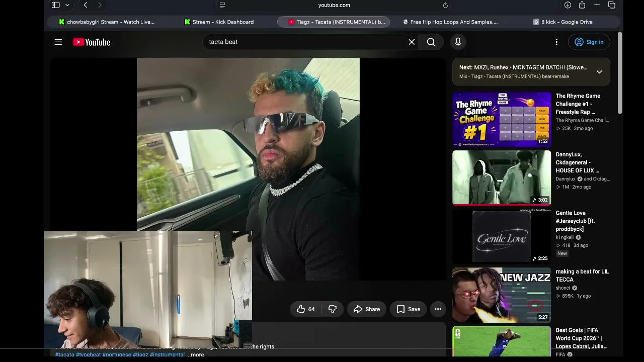Screen dimensions: 644x362
Task: Open the Safari share sheet
Action: 582,5
